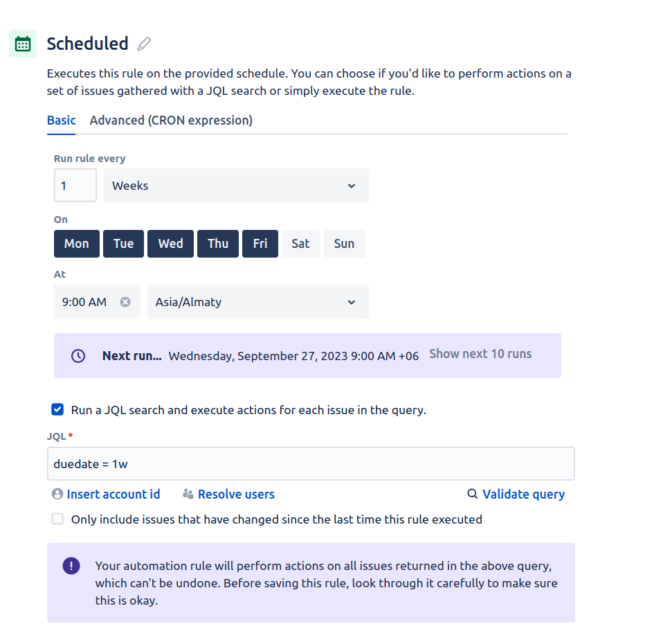
Task: Clear the 9:00 AM time using the x icon
Action: coord(125,302)
